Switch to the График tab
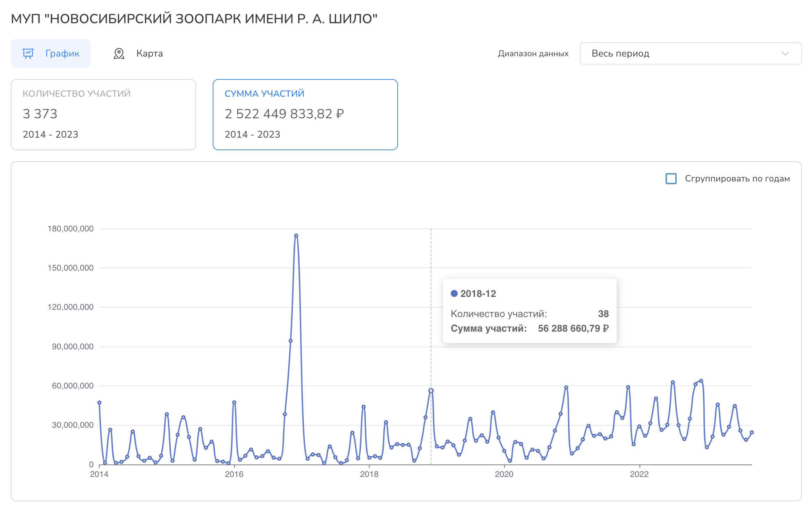 pyautogui.click(x=51, y=53)
